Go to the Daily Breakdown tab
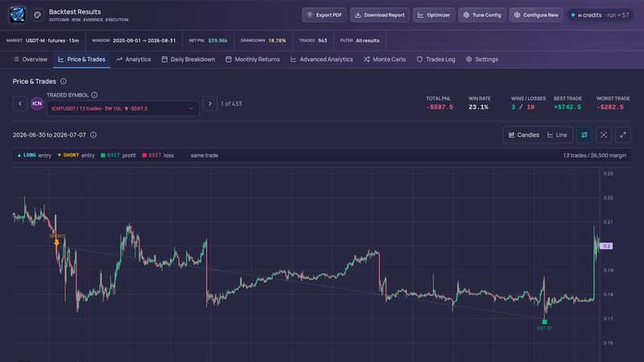Image resolution: width=644 pixels, height=362 pixels. (x=188, y=60)
